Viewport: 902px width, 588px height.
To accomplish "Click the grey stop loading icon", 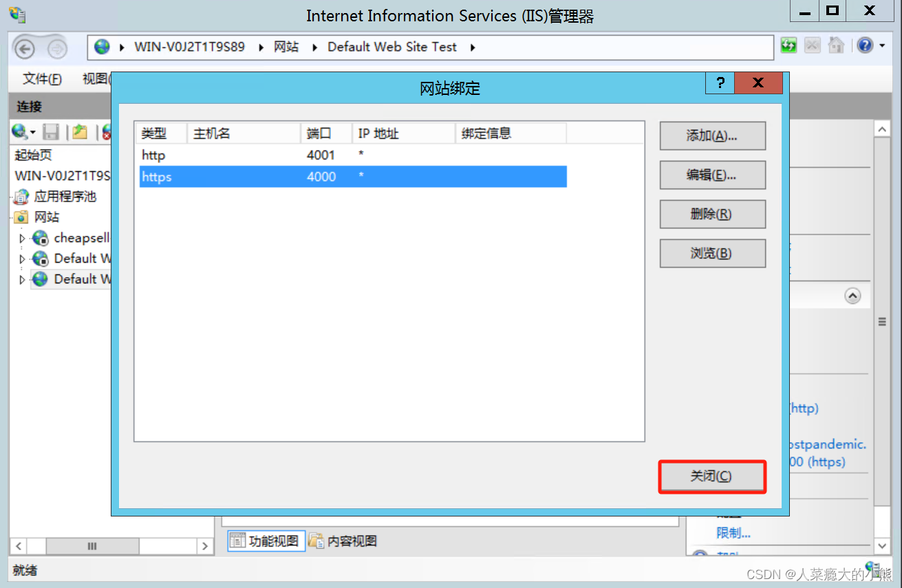I will pyautogui.click(x=813, y=46).
